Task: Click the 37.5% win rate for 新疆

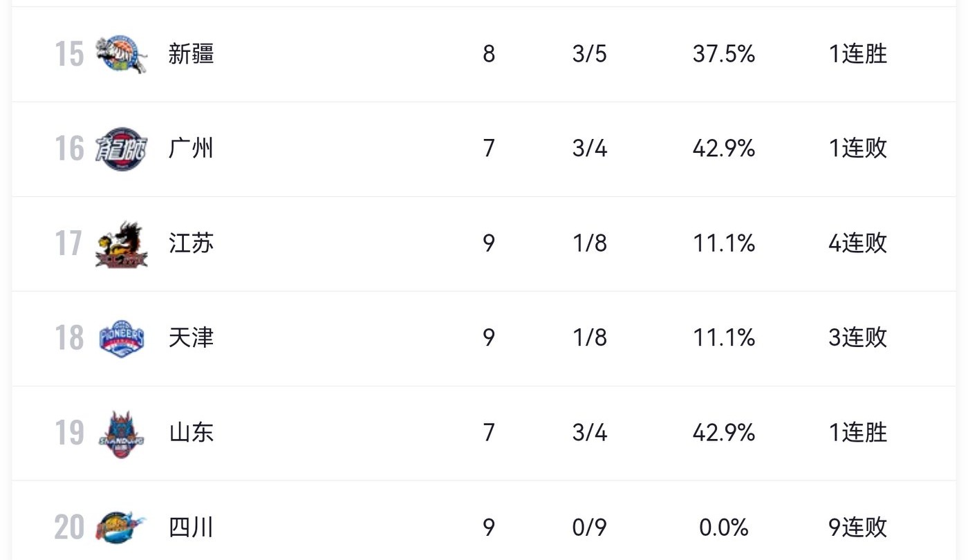Action: coord(723,53)
